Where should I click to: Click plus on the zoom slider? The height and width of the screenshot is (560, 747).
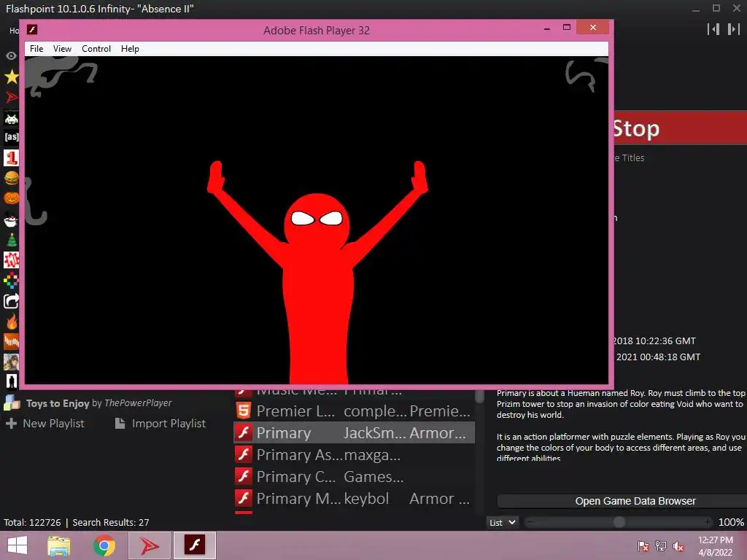tap(708, 522)
